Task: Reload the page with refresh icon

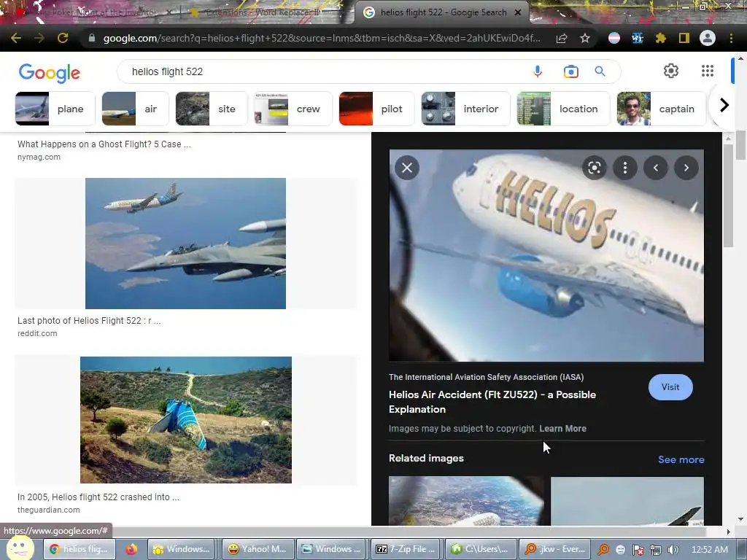Action: tap(63, 38)
